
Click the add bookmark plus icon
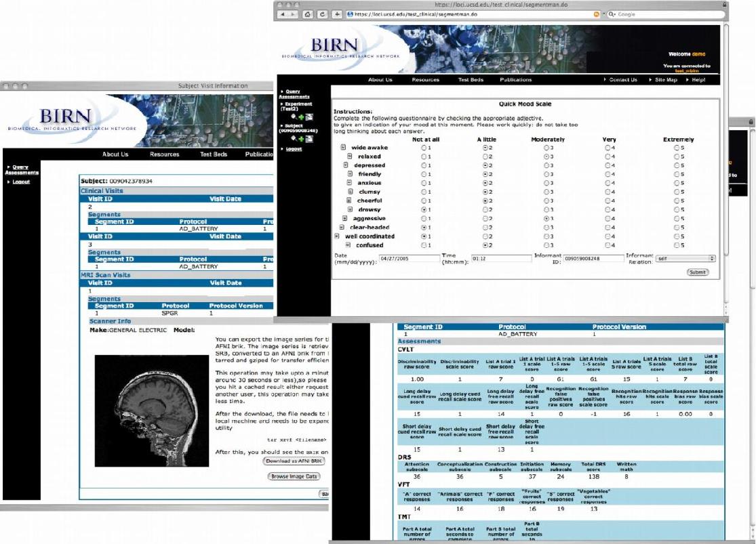click(338, 14)
